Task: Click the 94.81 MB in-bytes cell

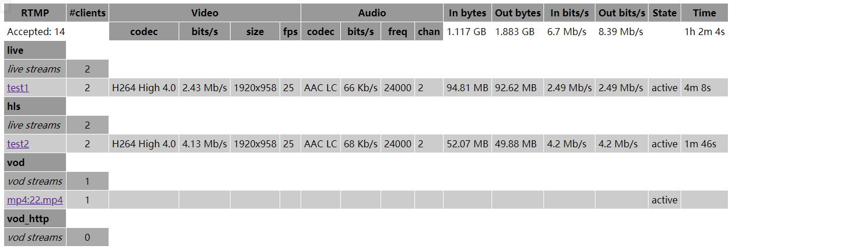Action: 467,88
